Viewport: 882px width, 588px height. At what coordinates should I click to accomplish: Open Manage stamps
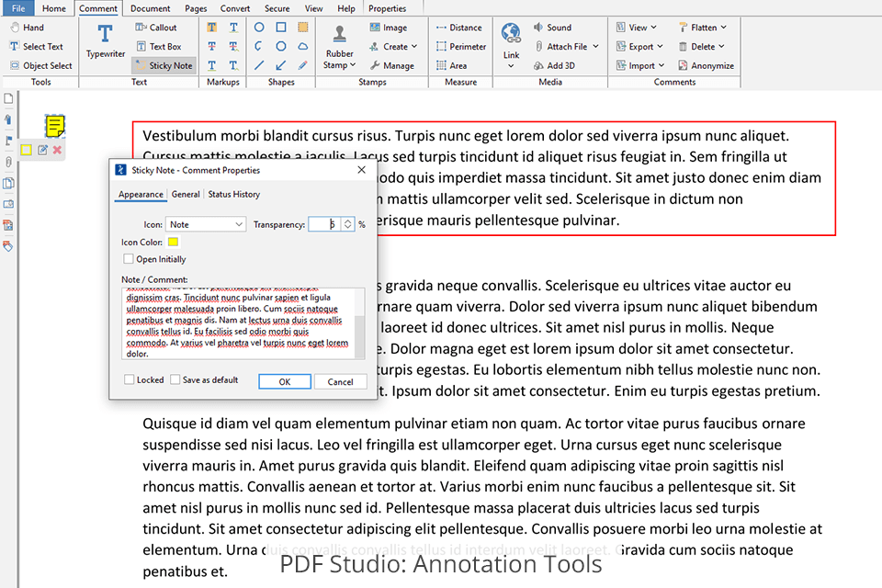click(x=391, y=65)
